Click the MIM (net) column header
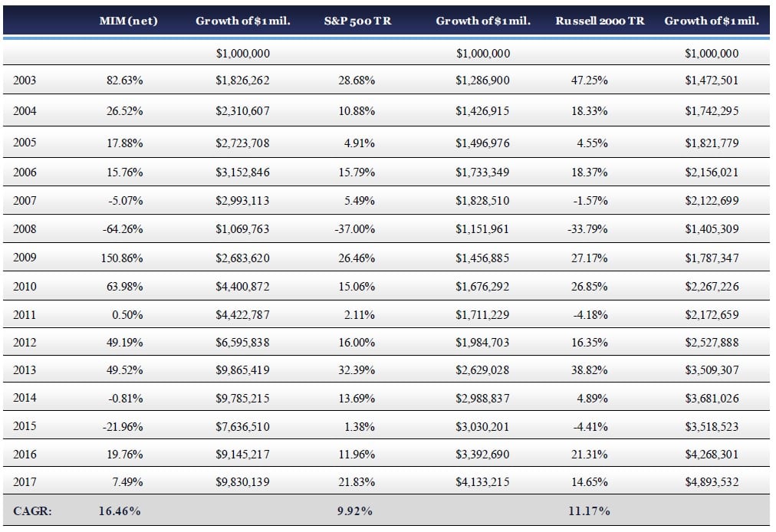The width and height of the screenshot is (776, 532). click(x=128, y=21)
